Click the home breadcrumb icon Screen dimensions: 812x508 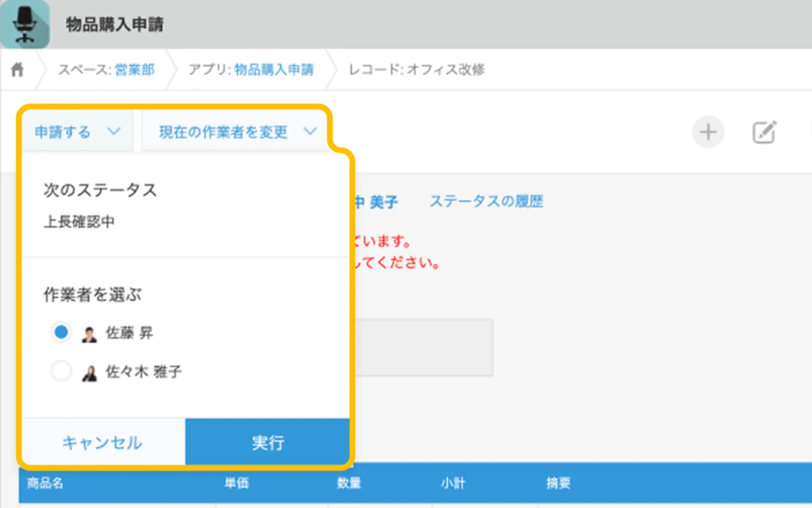click(17, 70)
